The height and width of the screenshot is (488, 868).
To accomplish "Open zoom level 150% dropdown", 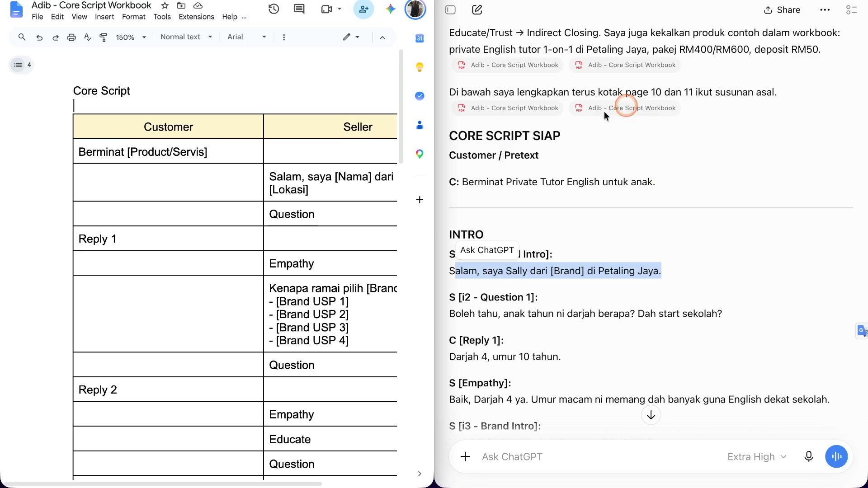I will pos(131,37).
